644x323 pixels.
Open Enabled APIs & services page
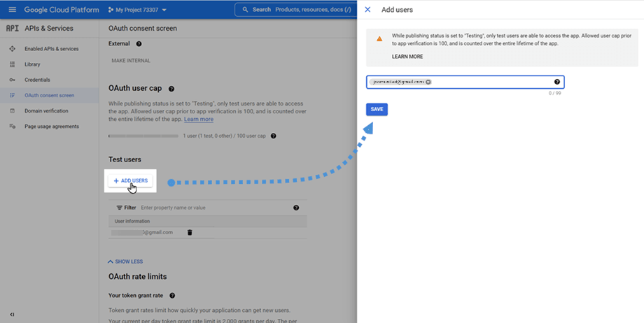(x=51, y=49)
